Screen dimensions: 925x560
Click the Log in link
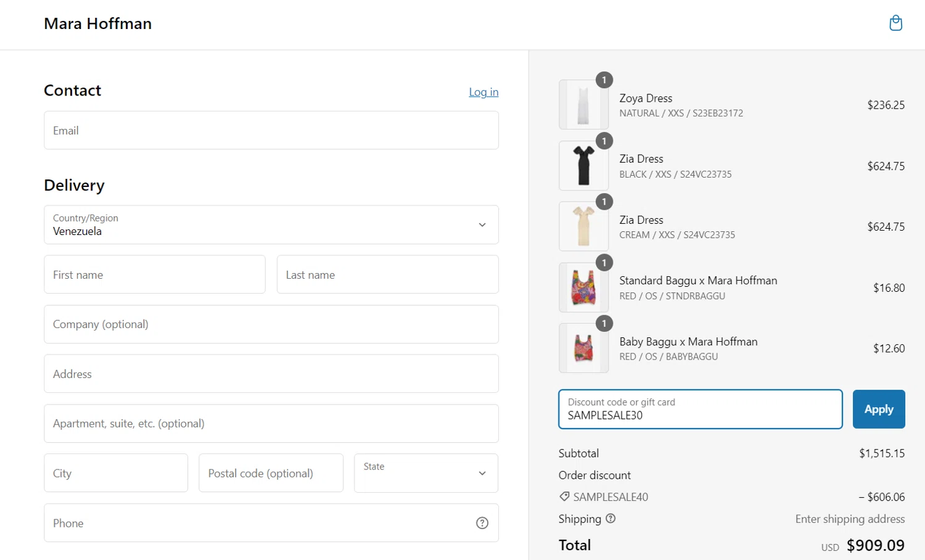tap(483, 92)
